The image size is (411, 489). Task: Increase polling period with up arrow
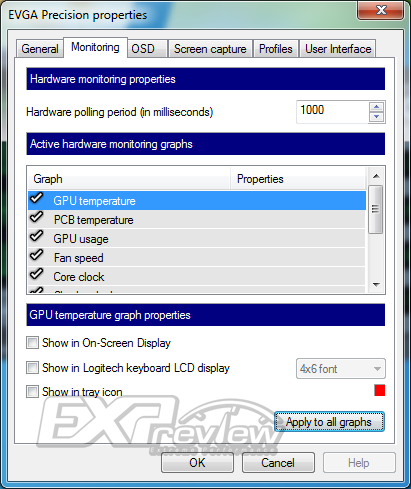click(377, 107)
